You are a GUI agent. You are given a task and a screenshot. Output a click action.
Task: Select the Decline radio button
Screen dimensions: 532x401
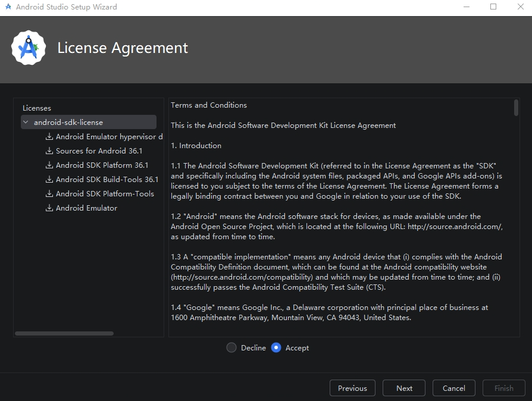coord(231,347)
